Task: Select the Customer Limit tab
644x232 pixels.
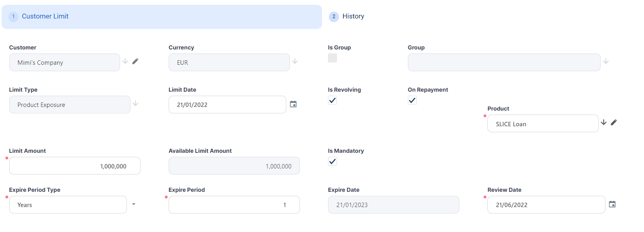Action: (45, 16)
